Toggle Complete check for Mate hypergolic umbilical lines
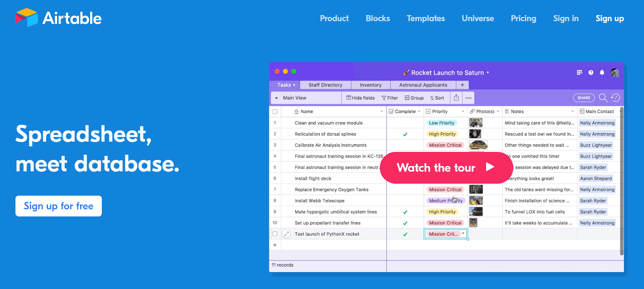644x289 pixels. click(405, 212)
